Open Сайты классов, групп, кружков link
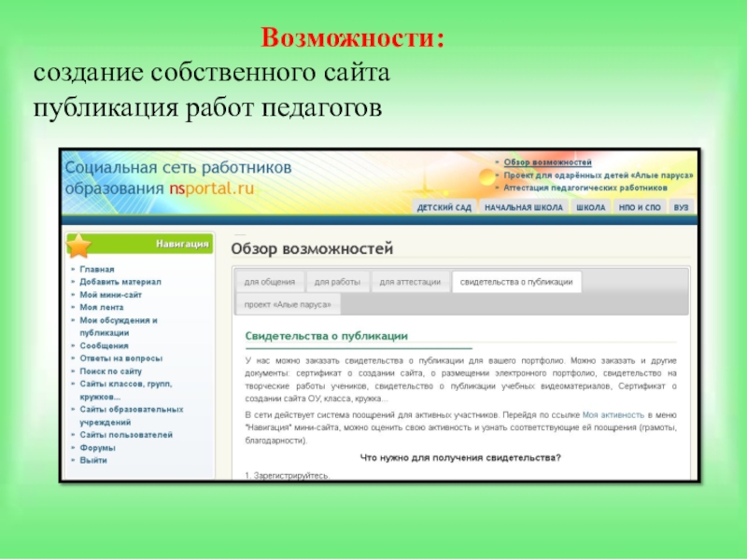This screenshot has width=747, height=560. pos(126,390)
